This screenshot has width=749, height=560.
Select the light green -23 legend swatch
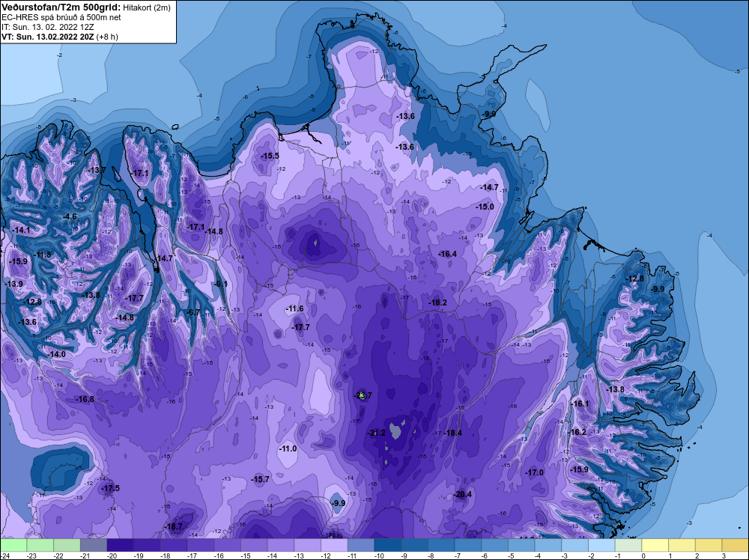point(40,545)
